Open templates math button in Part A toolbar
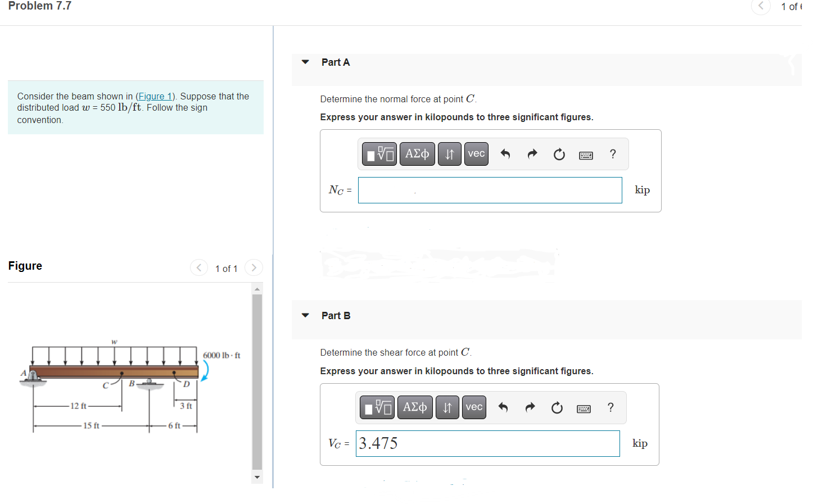814x504 pixels. coord(379,153)
